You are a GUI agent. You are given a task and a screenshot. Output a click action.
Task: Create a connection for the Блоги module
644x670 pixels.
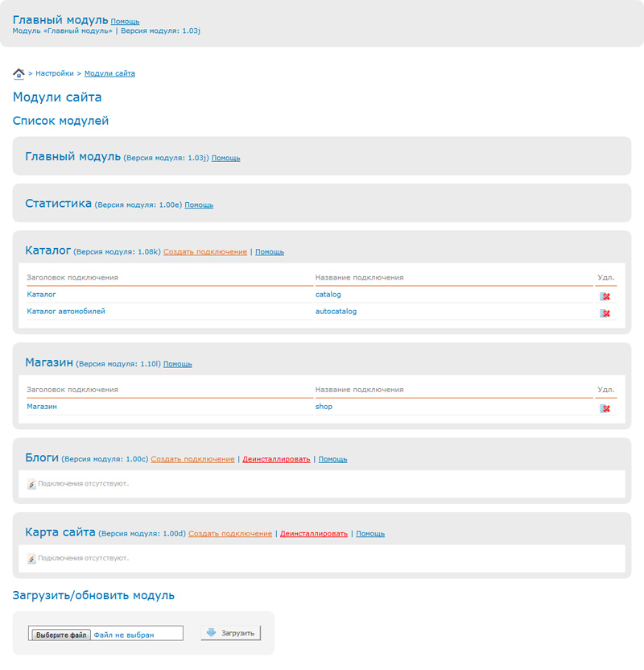click(192, 459)
